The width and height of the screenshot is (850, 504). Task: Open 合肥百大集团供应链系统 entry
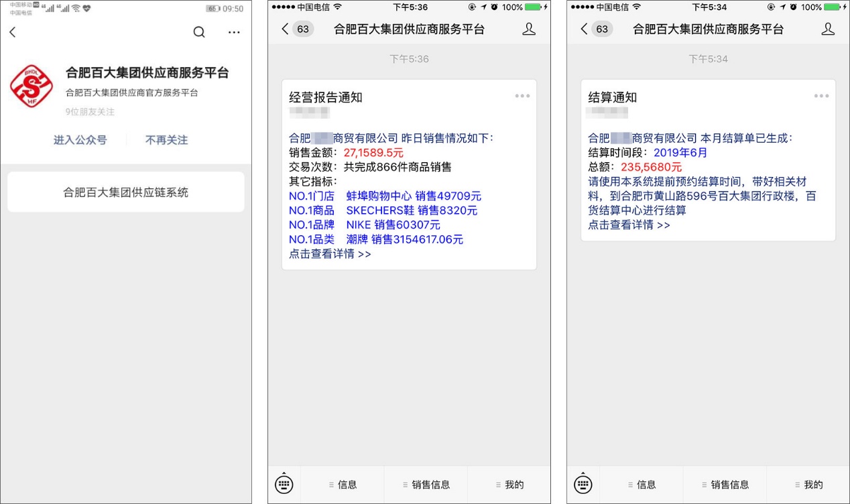[126, 192]
